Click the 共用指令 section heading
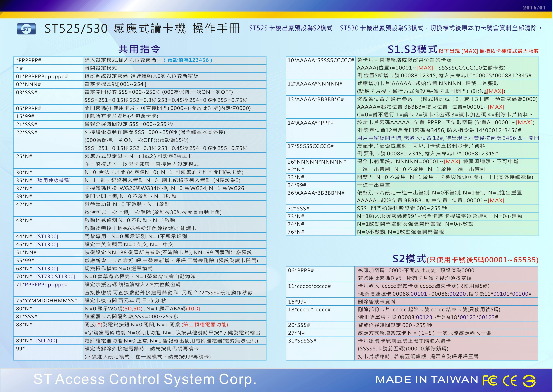The image size is (553, 392). [139, 49]
